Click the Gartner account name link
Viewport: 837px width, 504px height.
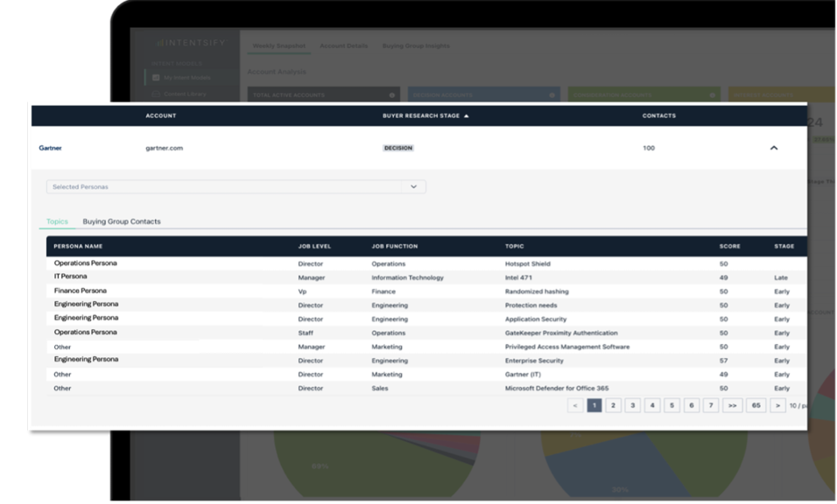coord(51,148)
